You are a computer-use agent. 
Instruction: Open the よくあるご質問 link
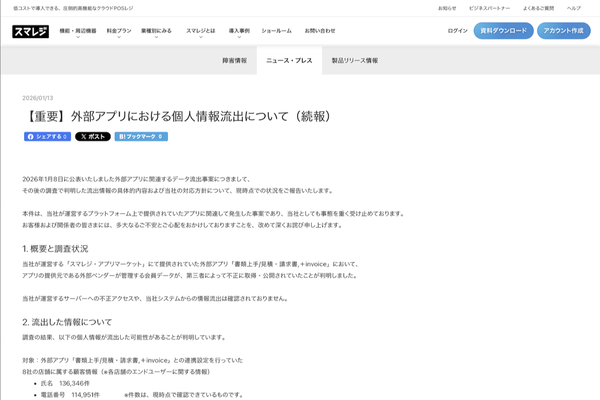click(538, 8)
